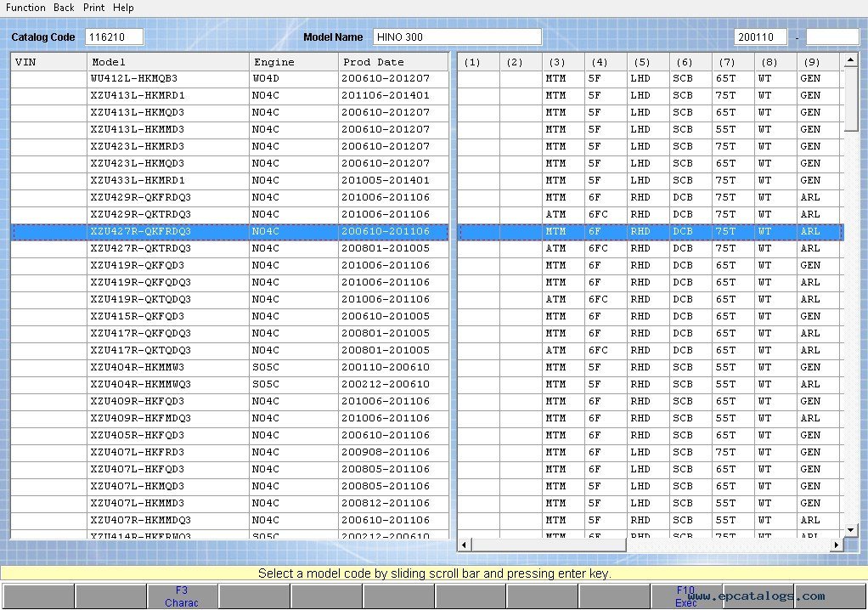Click the horizontal scrollbar thumb
Image resolution: width=868 pixels, height=610 pixels.
549,545
